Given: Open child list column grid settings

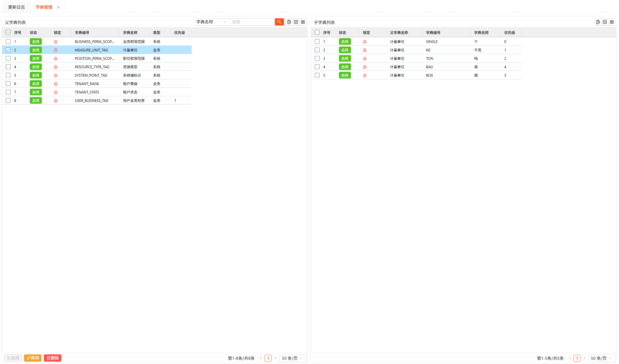Looking at the screenshot, I should pyautogui.click(x=612, y=22).
